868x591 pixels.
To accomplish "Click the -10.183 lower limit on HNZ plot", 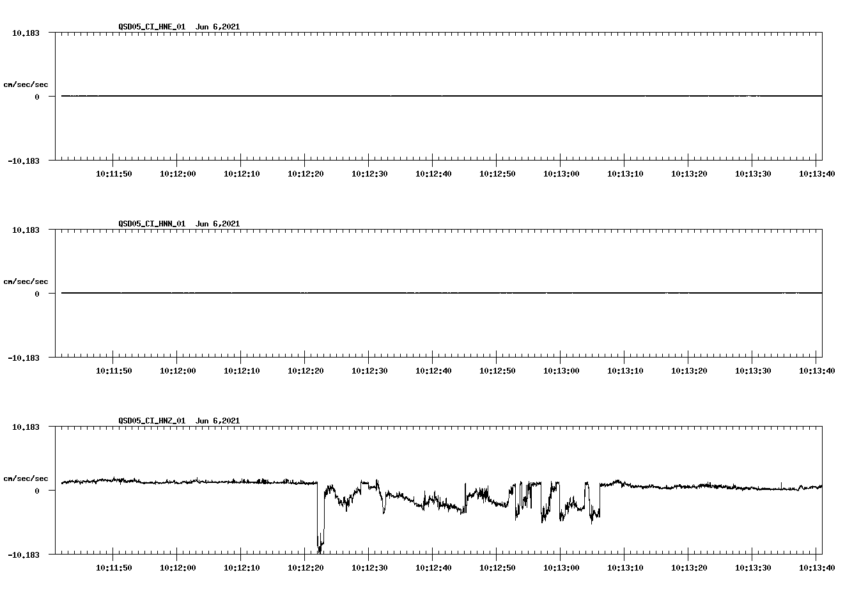I will coord(24,555).
